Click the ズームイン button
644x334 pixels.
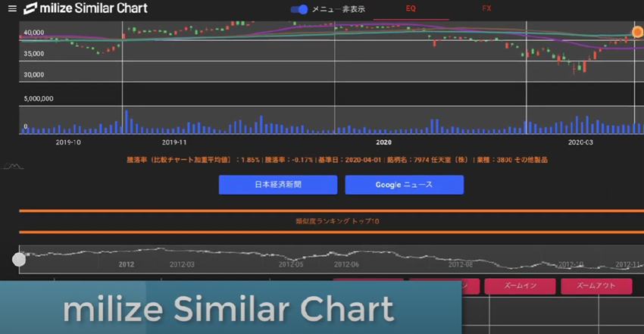point(520,286)
